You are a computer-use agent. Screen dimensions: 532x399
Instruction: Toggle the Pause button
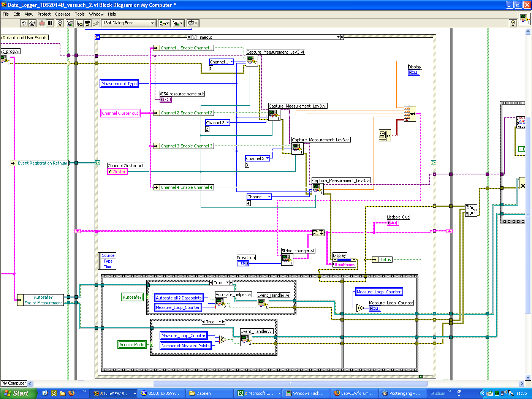(x=50, y=23)
